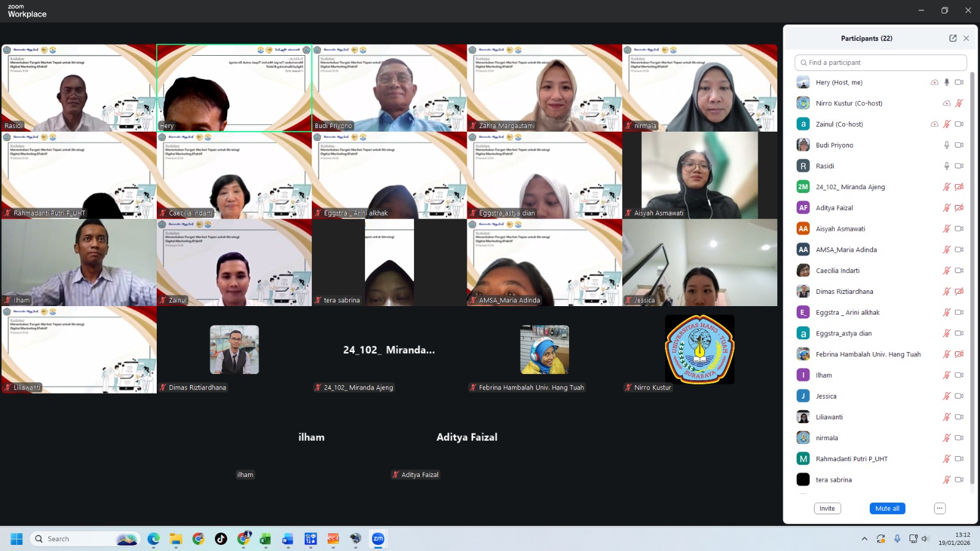This screenshot has width=980, height=551.
Task: Click Aditya Faizal's disabled camera icon
Action: click(959, 208)
